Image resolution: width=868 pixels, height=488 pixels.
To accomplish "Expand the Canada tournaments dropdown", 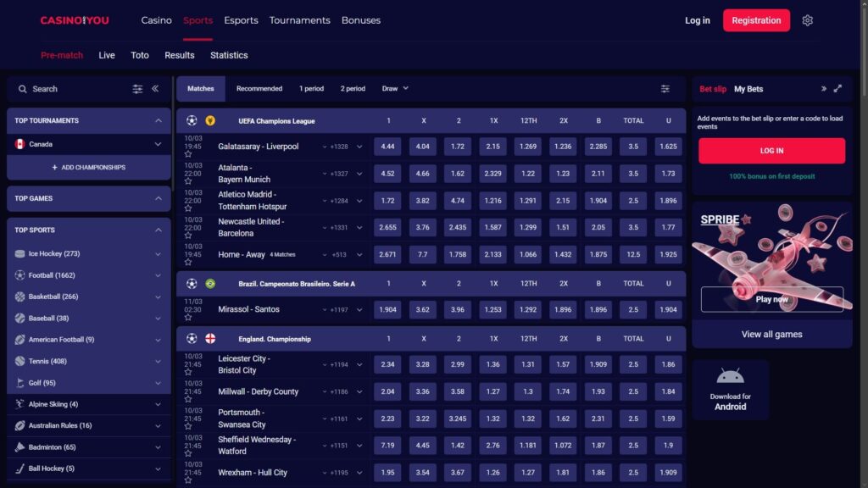I will (x=158, y=144).
